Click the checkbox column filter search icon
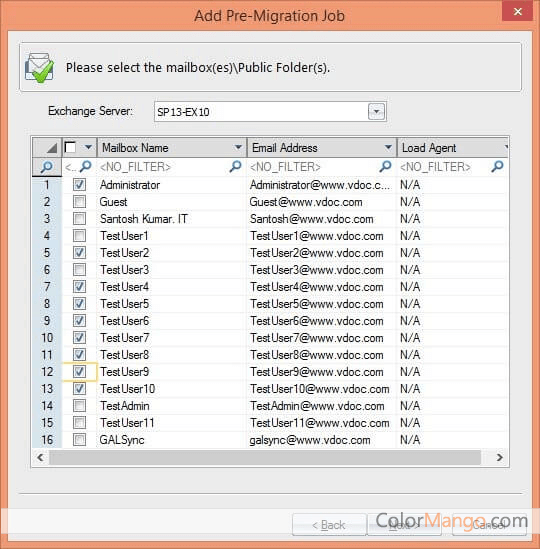Screen dimensions: 540x549 pyautogui.click(x=85, y=167)
